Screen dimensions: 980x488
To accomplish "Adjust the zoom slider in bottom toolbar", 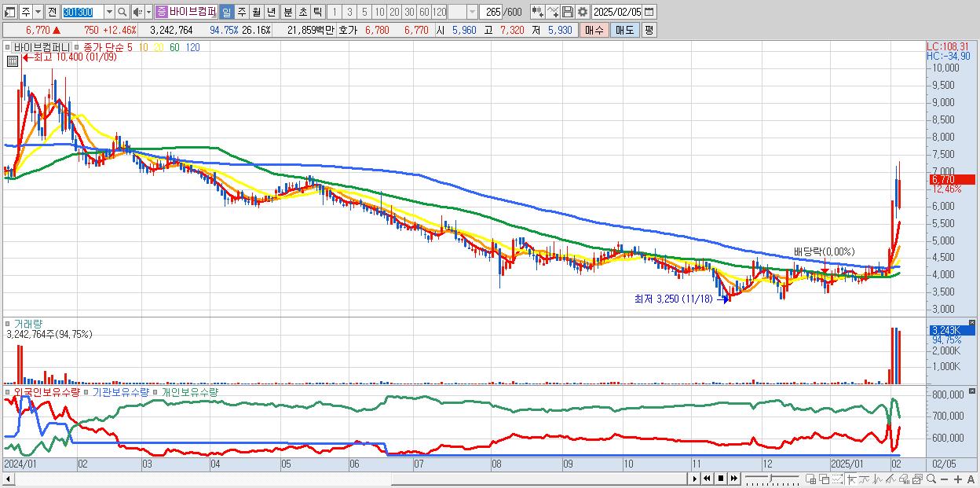I will 772,479.
